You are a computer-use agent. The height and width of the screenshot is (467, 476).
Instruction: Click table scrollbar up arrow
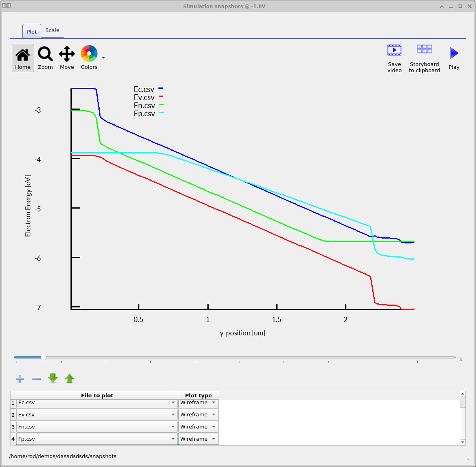[x=463, y=394]
